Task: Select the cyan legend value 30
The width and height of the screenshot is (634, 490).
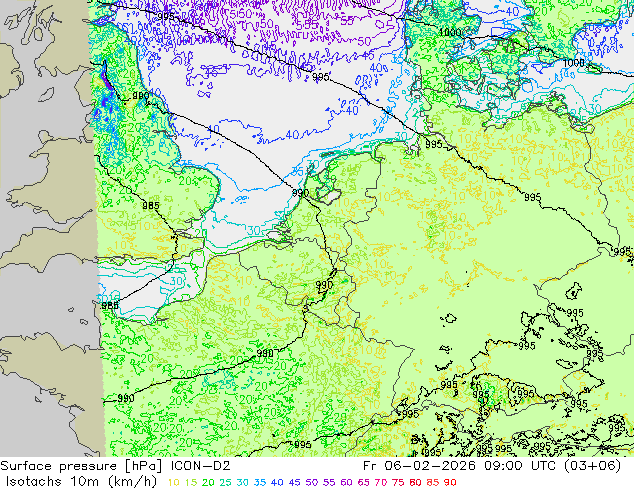Action: click(243, 482)
